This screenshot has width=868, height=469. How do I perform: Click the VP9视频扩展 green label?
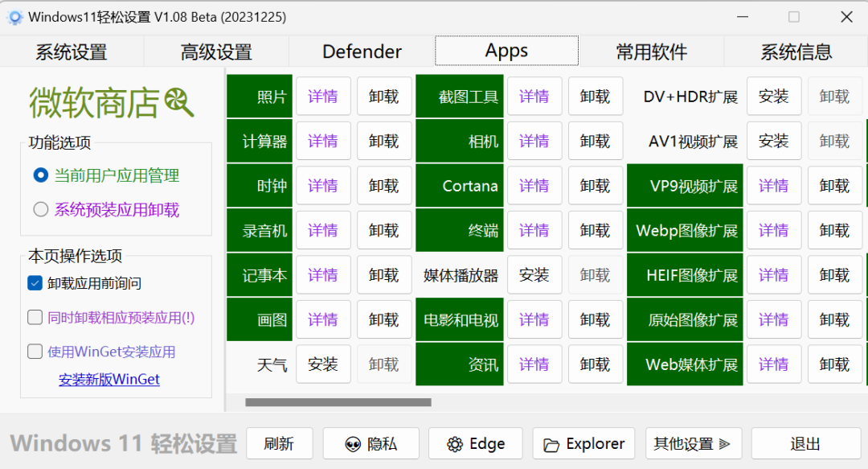[685, 185]
